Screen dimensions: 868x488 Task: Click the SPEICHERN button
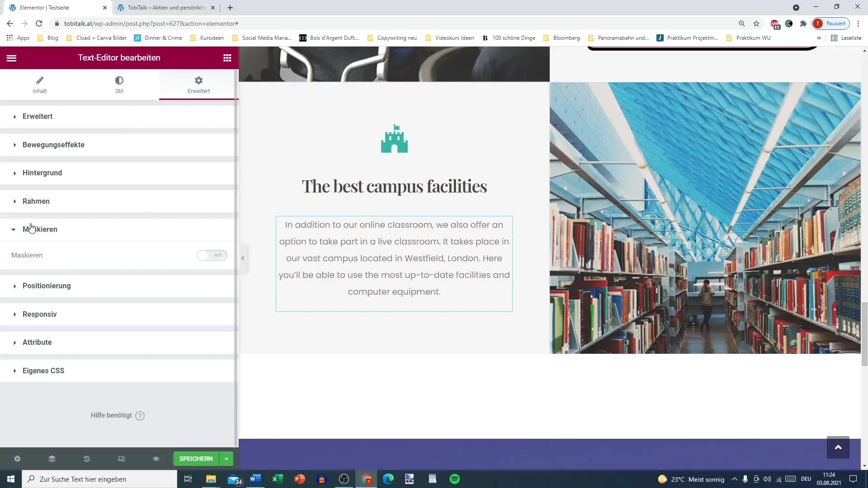pos(196,459)
